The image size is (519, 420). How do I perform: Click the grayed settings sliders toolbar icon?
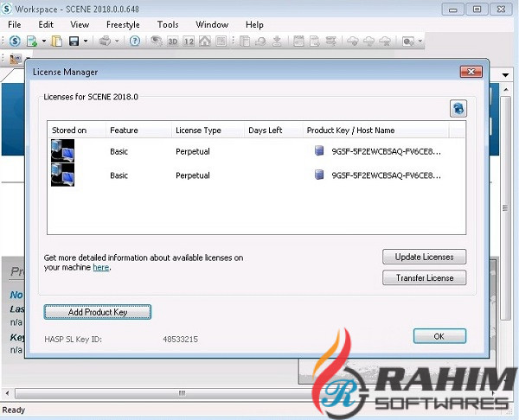(330, 41)
